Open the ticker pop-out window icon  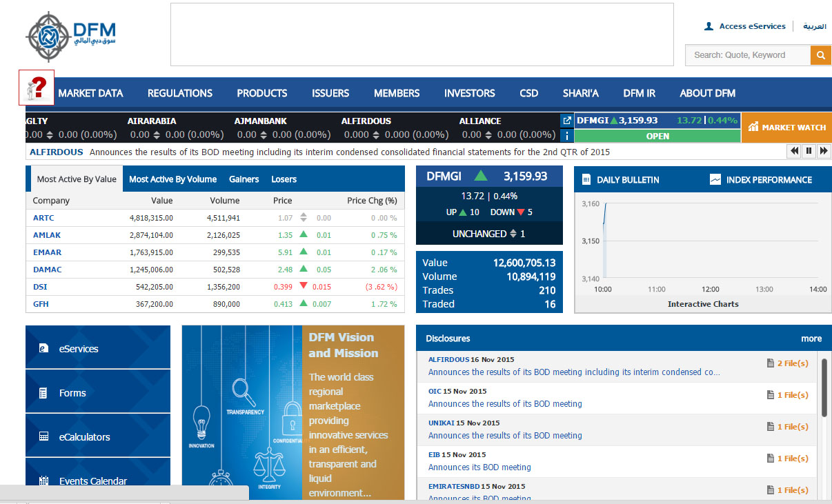(x=566, y=121)
